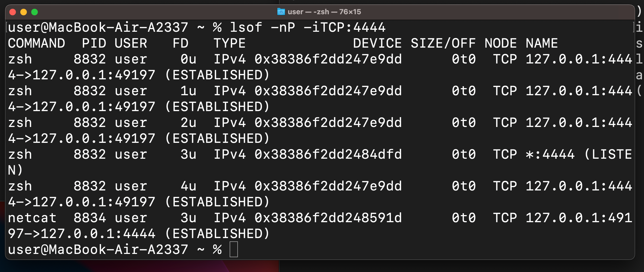Click the SIZE/OFF column header
This screenshot has width=644, height=272.
[x=443, y=43]
